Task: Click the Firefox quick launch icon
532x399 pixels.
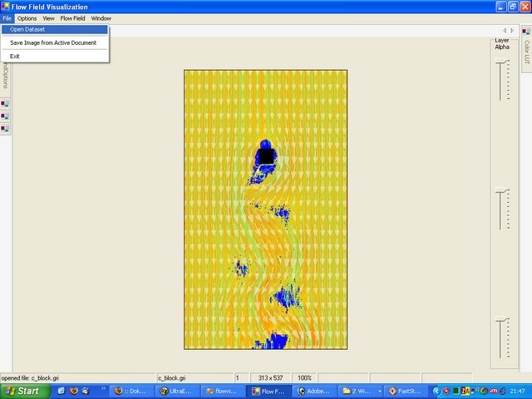Action: [x=72, y=391]
